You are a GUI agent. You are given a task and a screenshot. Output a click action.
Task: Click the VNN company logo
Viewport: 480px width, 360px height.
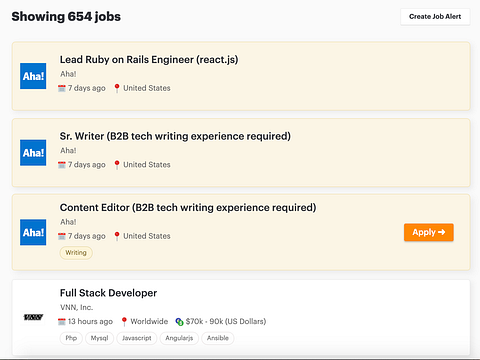point(33,317)
